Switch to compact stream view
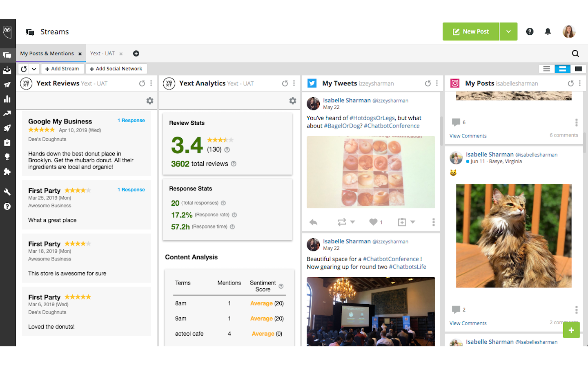 tap(546, 69)
